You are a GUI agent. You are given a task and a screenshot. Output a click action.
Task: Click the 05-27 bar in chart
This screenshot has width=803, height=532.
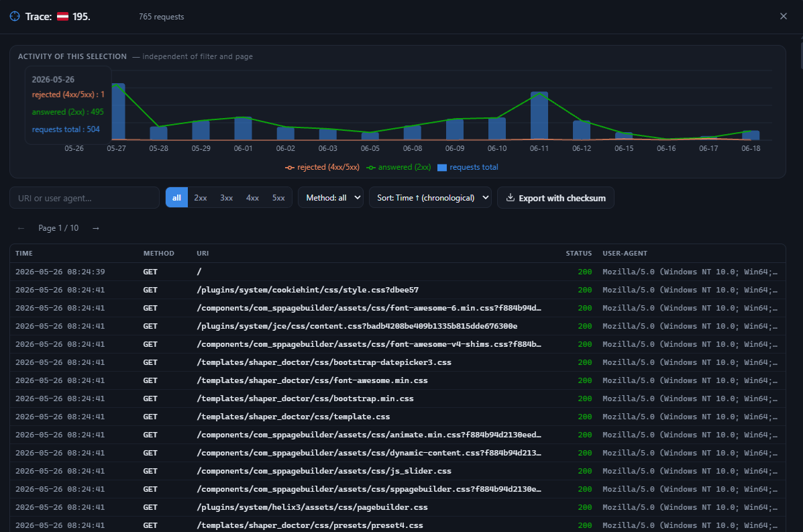[x=118, y=111]
